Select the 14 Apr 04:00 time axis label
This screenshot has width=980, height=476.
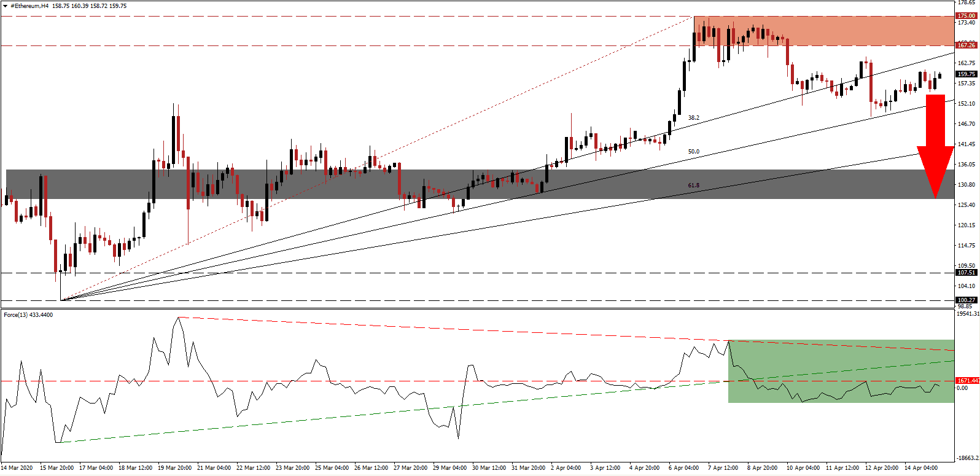[x=921, y=468]
